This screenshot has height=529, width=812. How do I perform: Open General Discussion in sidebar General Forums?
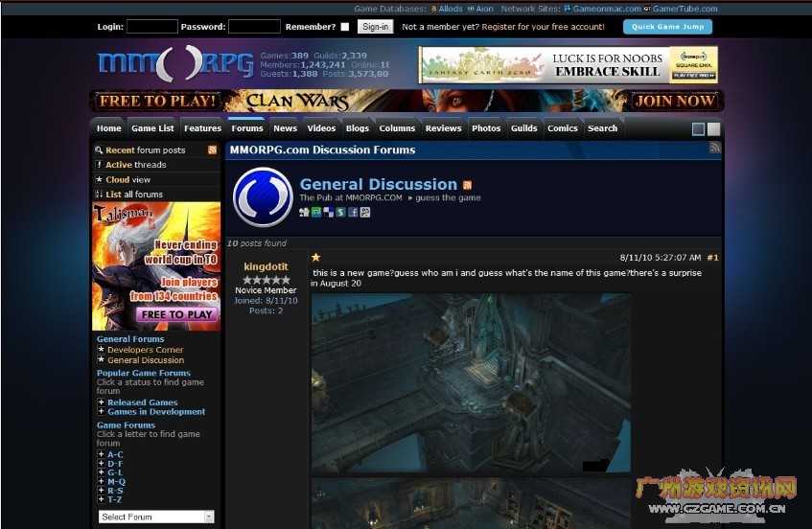(x=146, y=360)
